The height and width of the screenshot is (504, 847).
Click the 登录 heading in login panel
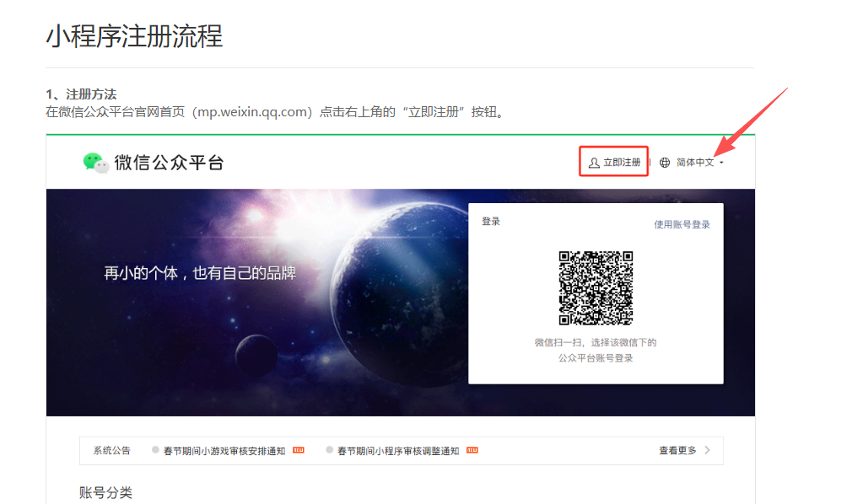pyautogui.click(x=491, y=222)
